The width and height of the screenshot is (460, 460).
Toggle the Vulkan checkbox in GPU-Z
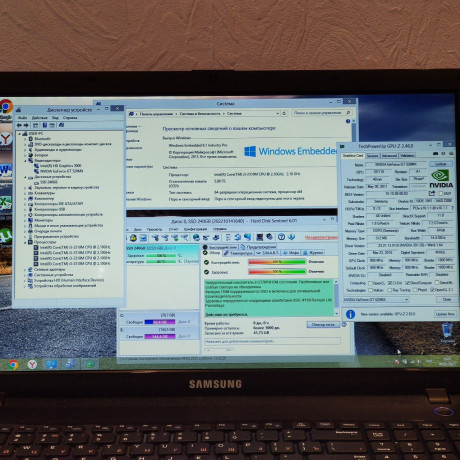(x=370, y=290)
